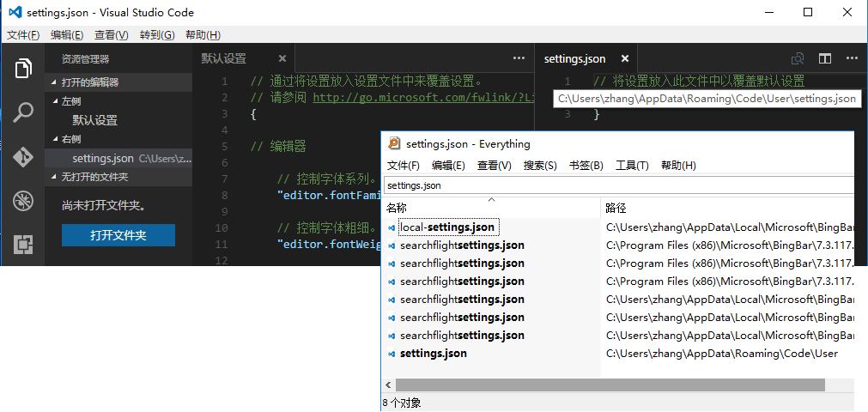Click the 打开文件夹 button
868x412 pixels.
pos(118,235)
